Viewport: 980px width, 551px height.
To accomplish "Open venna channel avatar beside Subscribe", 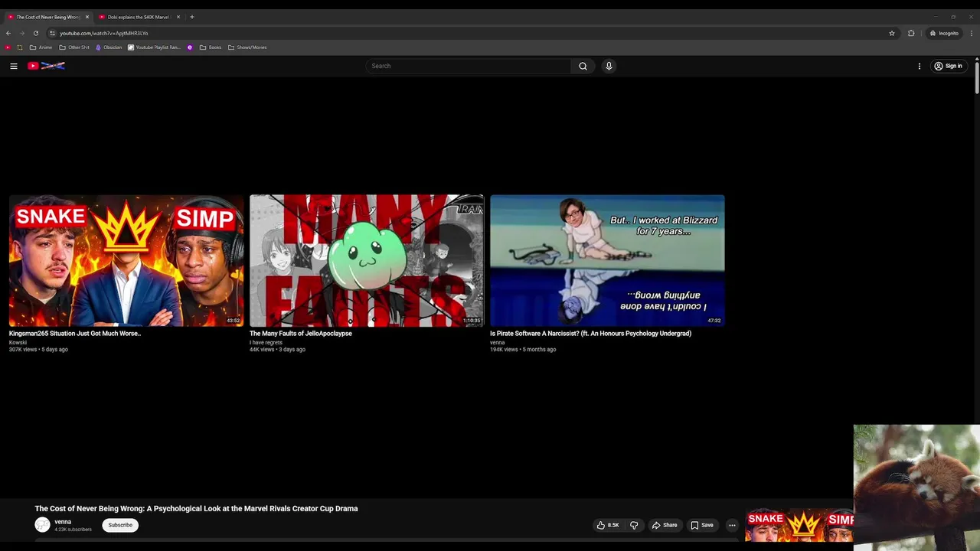I will pyautogui.click(x=42, y=525).
